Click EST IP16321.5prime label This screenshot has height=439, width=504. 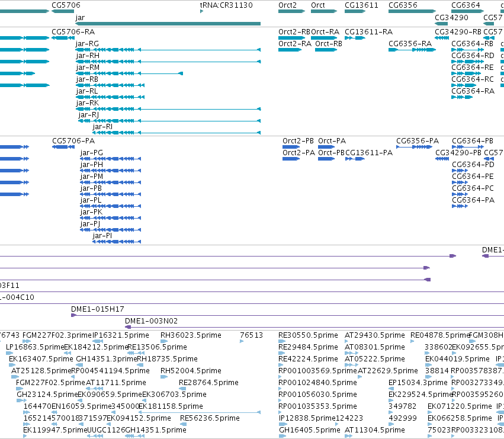pyautogui.click(x=121, y=335)
